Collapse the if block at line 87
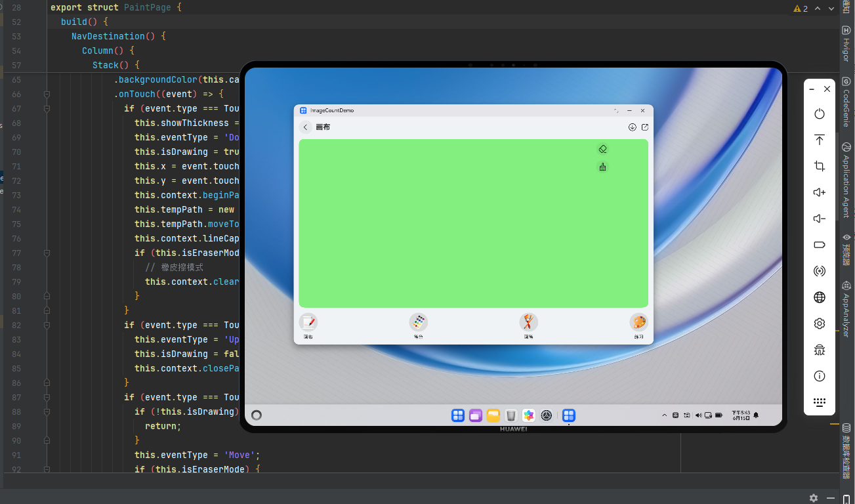Viewport: 855px width, 504px height. coord(47,397)
